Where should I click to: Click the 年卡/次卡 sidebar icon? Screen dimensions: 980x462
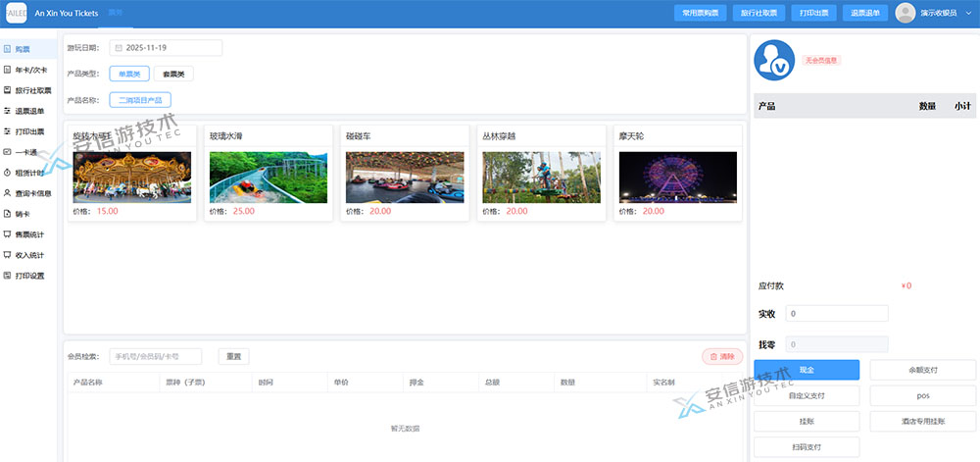7,70
